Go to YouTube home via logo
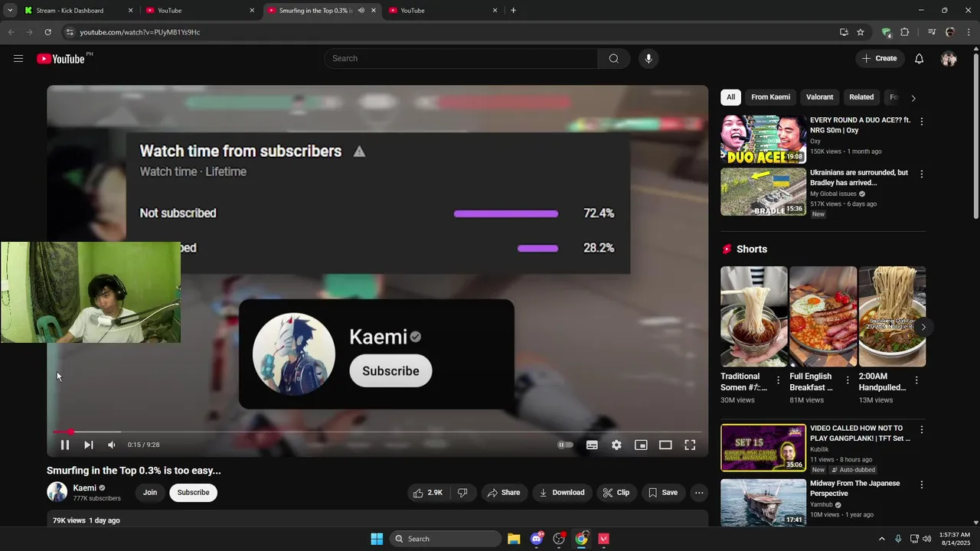 [60, 59]
